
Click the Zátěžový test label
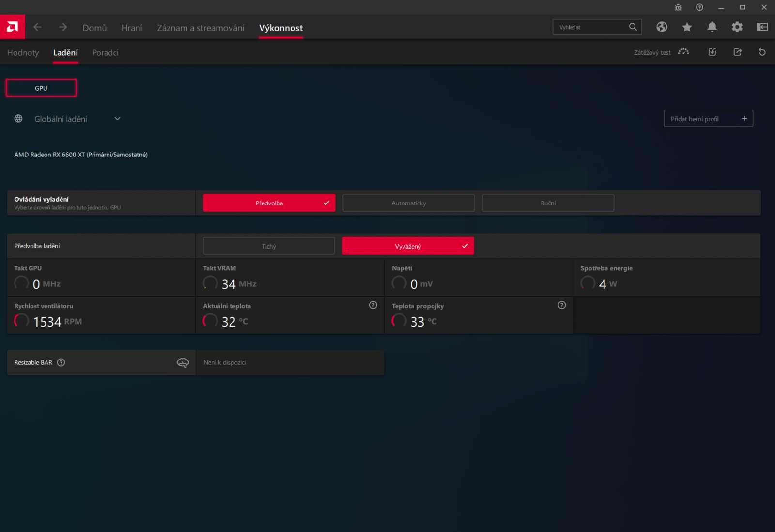(652, 52)
